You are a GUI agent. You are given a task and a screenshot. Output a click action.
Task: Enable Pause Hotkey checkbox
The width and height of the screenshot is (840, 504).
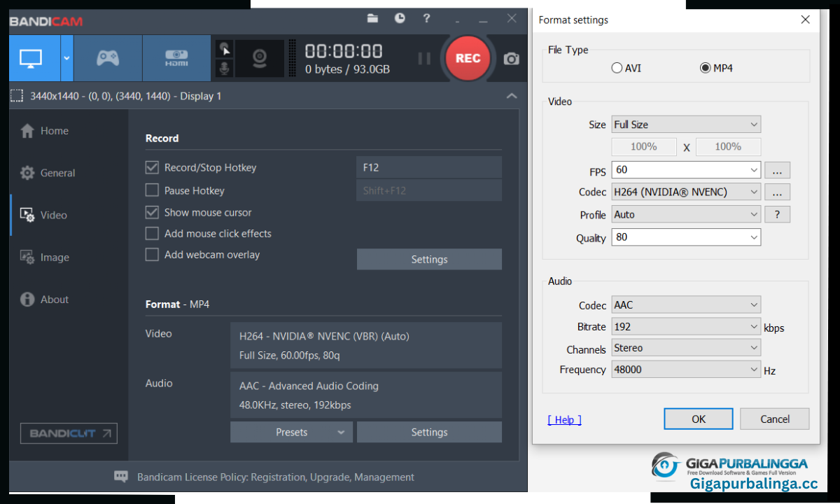pos(152,190)
